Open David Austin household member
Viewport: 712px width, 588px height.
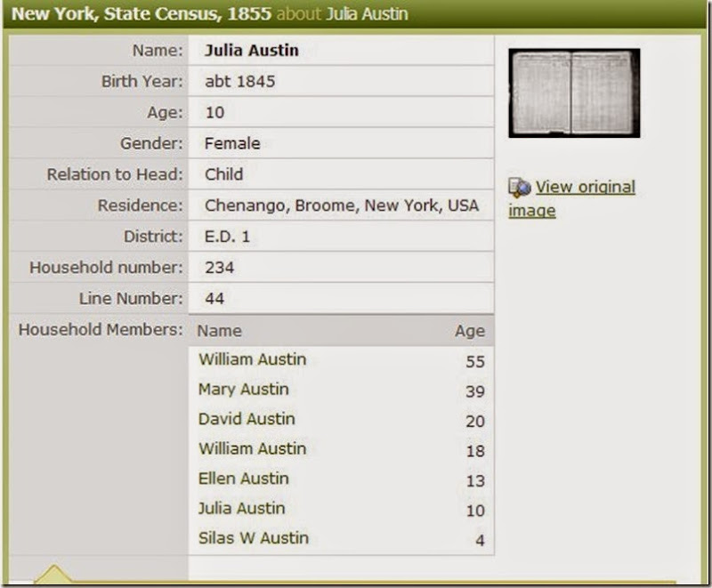tap(247, 419)
